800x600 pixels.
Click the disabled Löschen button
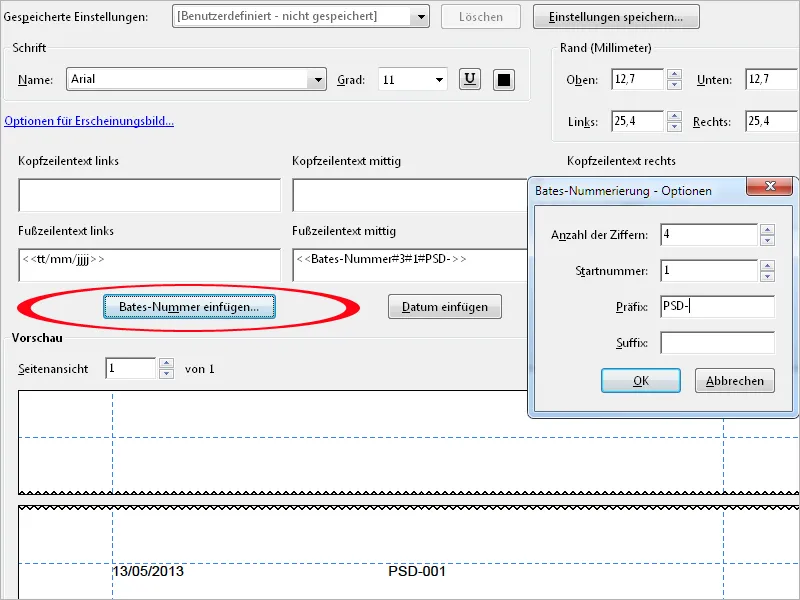pyautogui.click(x=481, y=16)
